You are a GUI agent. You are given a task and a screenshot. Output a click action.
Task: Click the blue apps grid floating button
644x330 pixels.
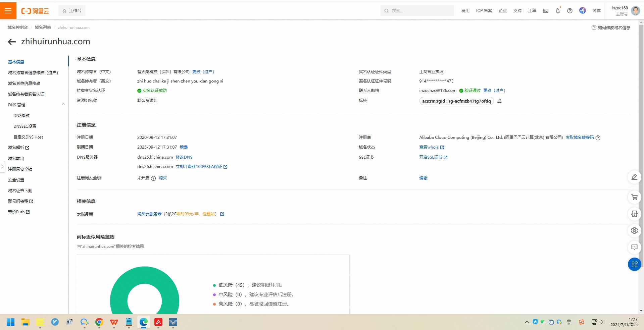[634, 264]
